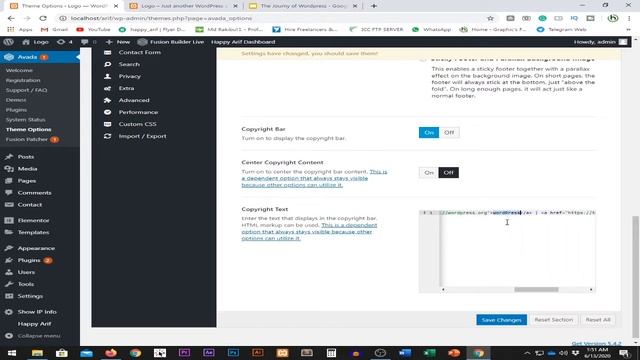Image resolution: width=640 pixels, height=360 pixels.
Task: Open the Avada menu in sidebar
Action: [40, 57]
